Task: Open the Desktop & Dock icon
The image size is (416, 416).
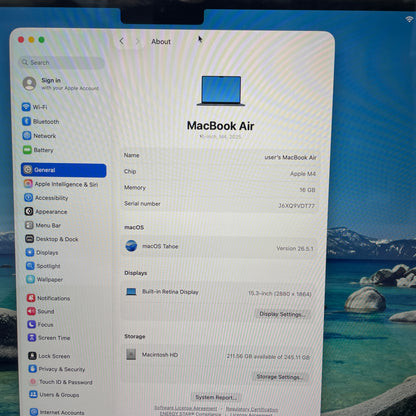Action: 29,239
